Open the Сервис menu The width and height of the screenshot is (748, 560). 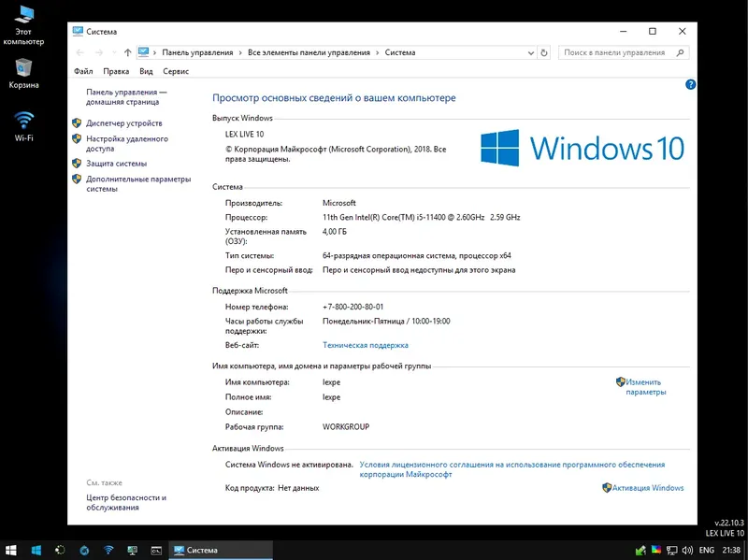[176, 71]
